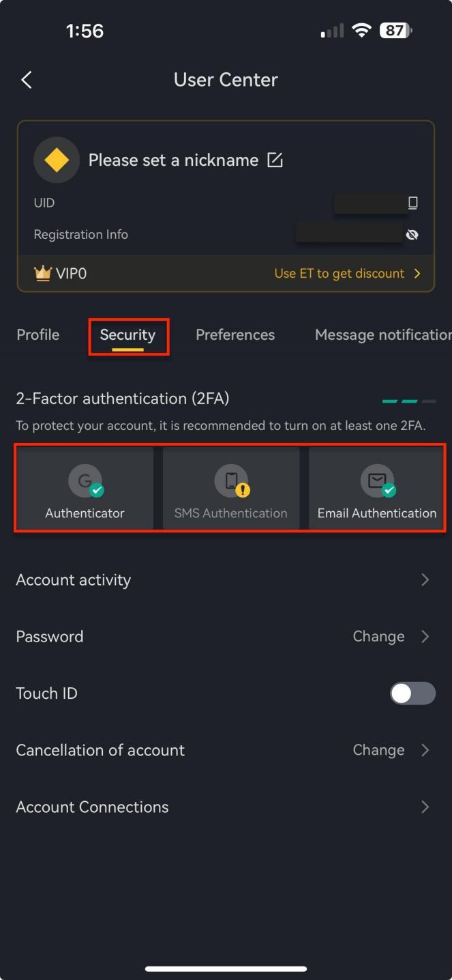
Task: Expand Account activity chevron
Action: (425, 580)
